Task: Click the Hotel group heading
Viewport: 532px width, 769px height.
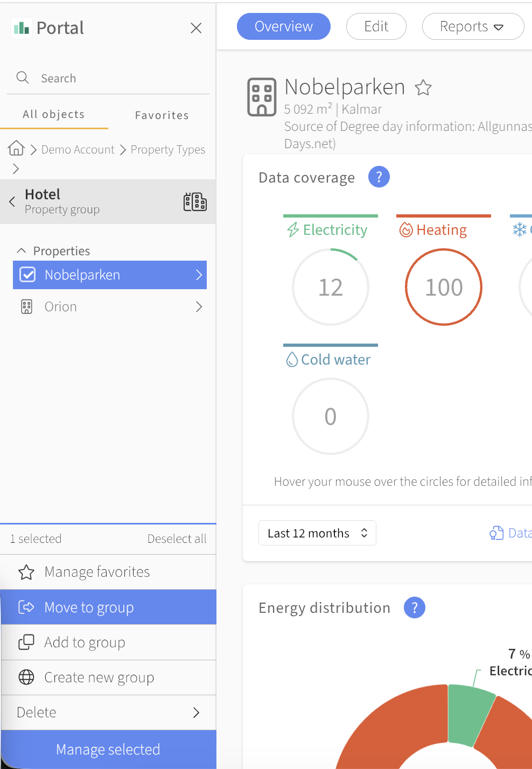Action: [x=43, y=194]
